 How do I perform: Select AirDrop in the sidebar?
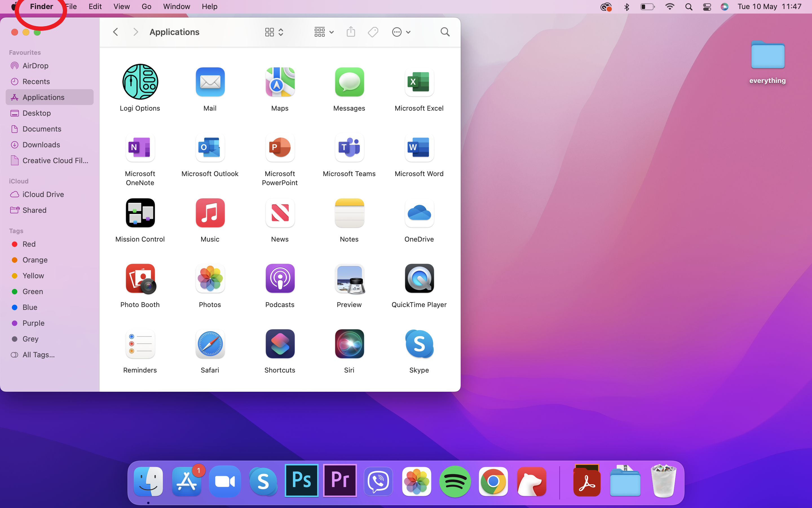(x=50, y=65)
